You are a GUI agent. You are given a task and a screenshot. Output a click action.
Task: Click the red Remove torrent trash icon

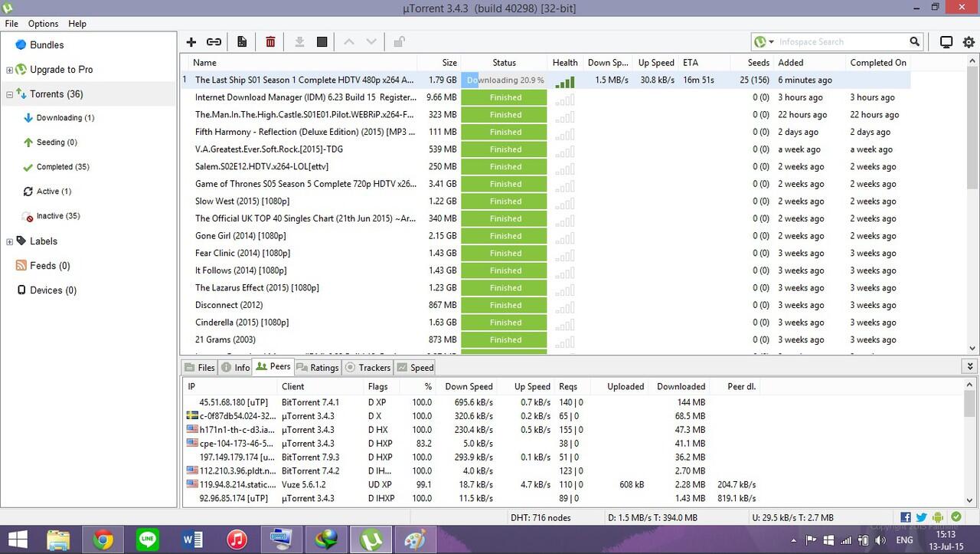[270, 42]
